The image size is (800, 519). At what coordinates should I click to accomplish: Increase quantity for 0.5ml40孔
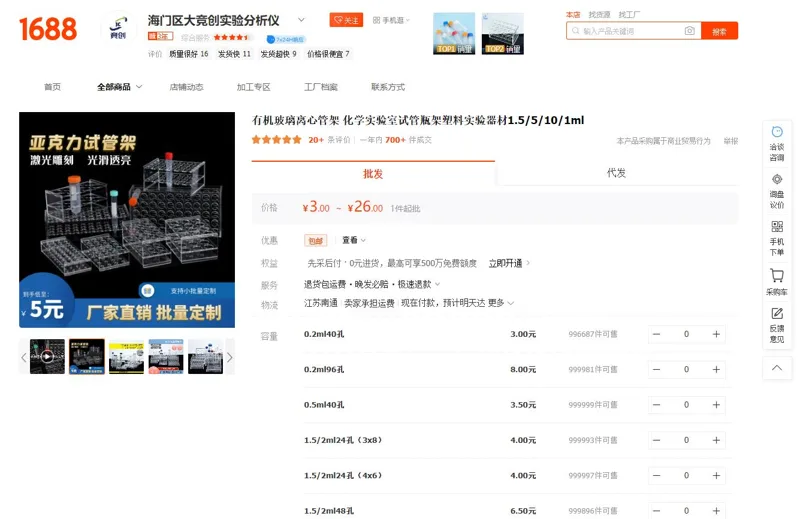coord(716,405)
